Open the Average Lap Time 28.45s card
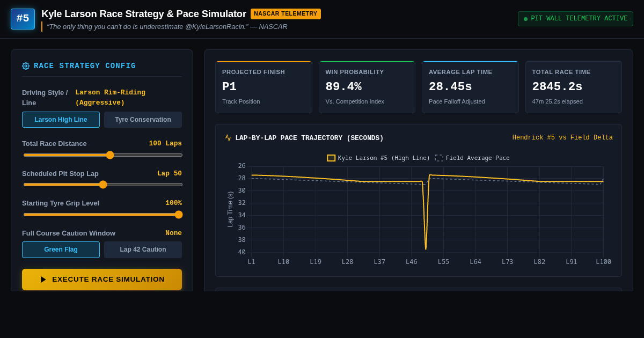Image resolution: width=644 pixels, height=338 pixels. pos(471,87)
